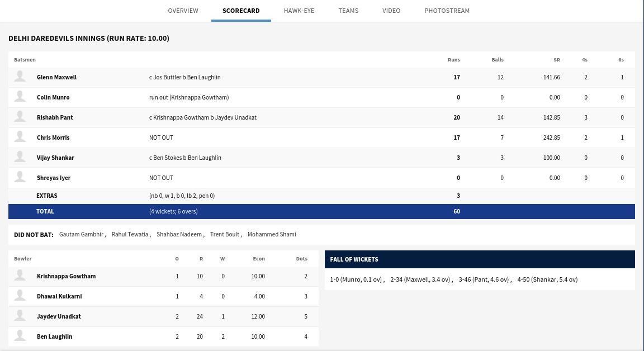Click the '1-0 (Munro, 0.1 ov)' entry

point(356,279)
